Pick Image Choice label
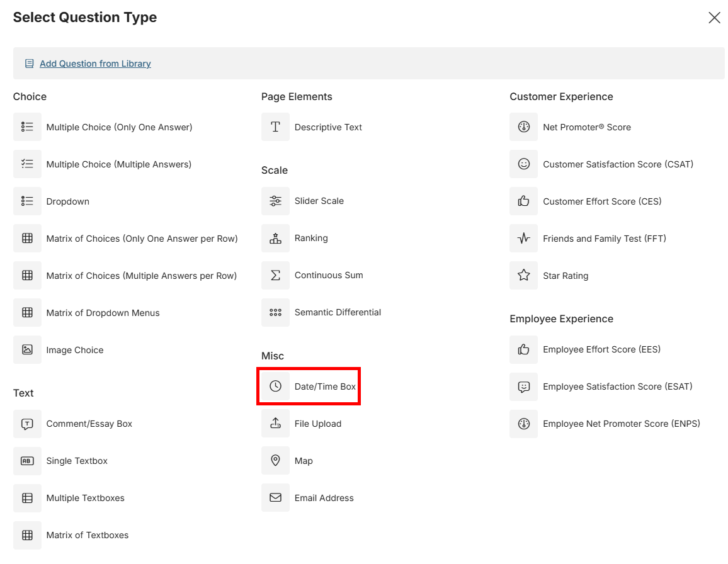 (75, 350)
